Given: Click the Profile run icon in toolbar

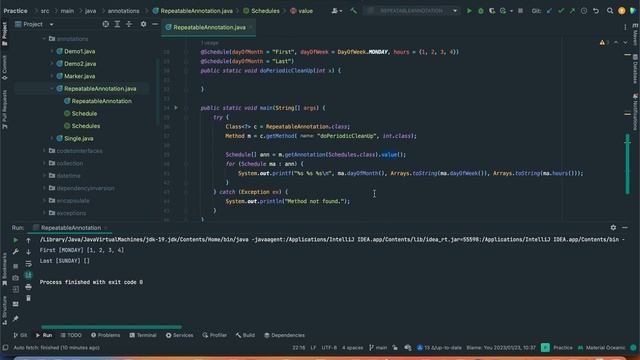Looking at the screenshot, I should click(x=503, y=11).
